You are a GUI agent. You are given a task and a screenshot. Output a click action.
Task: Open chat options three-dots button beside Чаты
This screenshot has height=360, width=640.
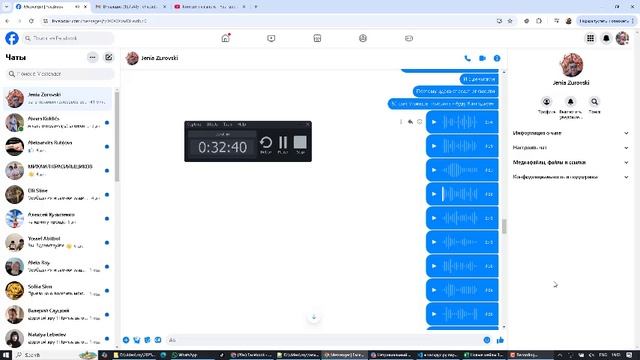point(93,58)
